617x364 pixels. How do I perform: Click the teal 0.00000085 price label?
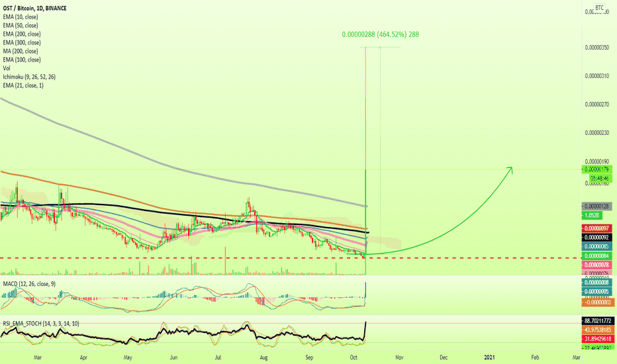click(597, 247)
